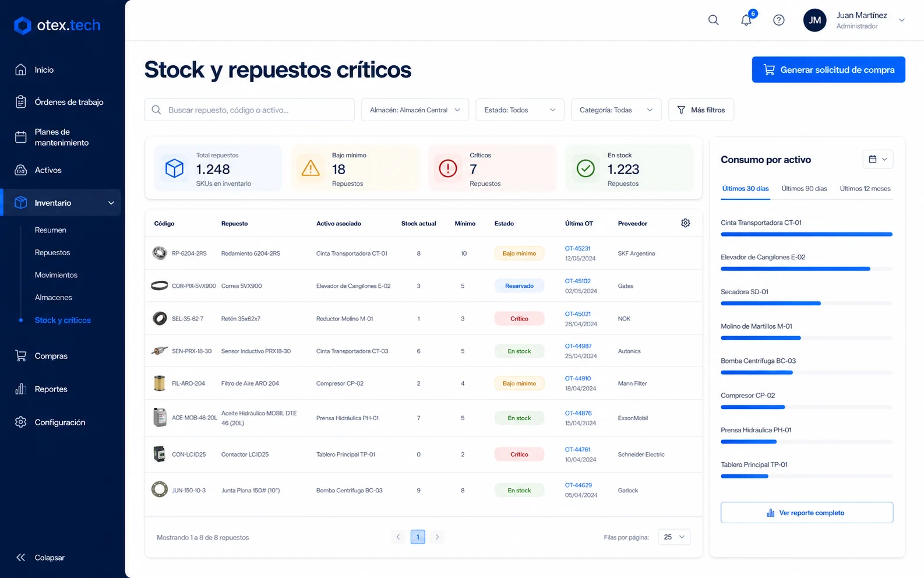Click the Cinta Transportadora CT-01 consumption bar

click(806, 234)
